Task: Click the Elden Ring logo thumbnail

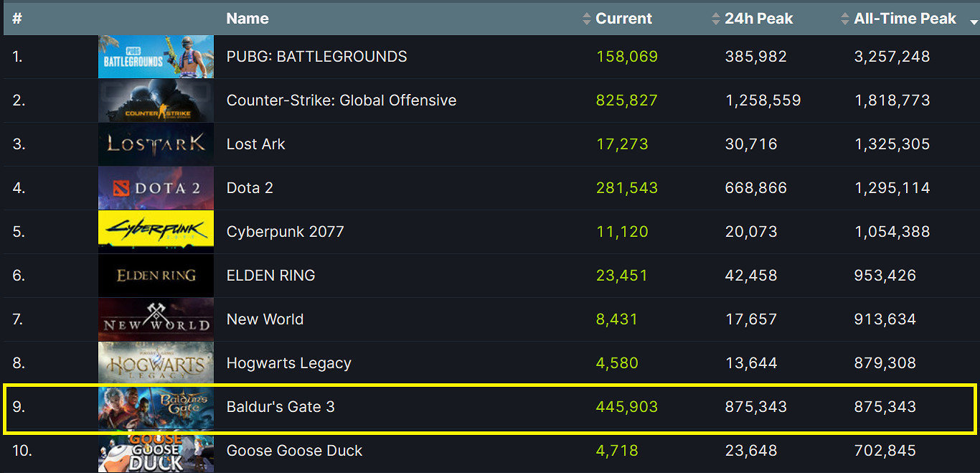Action: point(156,276)
